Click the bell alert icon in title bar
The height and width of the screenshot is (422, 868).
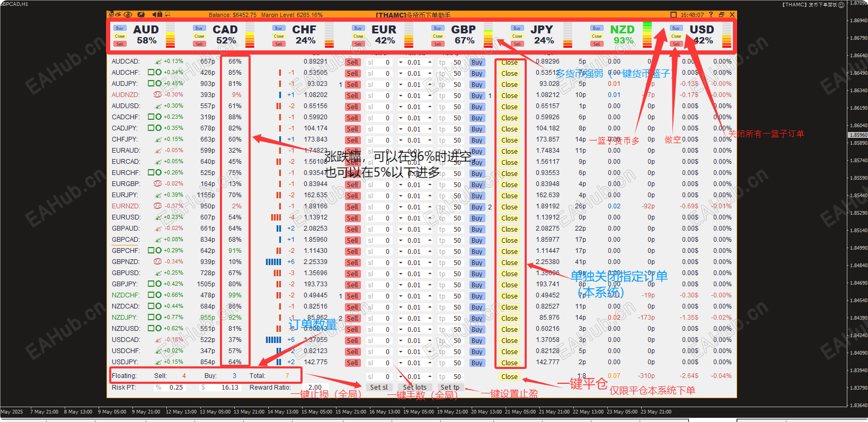point(167,15)
